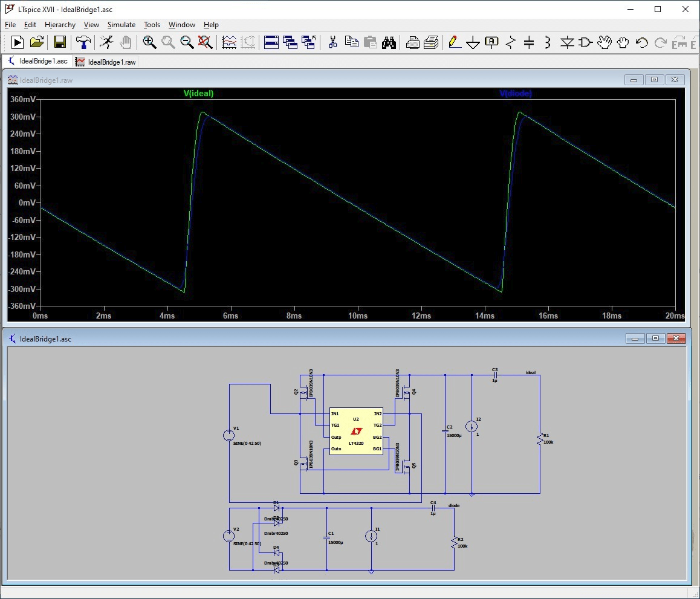The height and width of the screenshot is (599, 700).
Task: Open the Tools menu
Action: click(152, 25)
